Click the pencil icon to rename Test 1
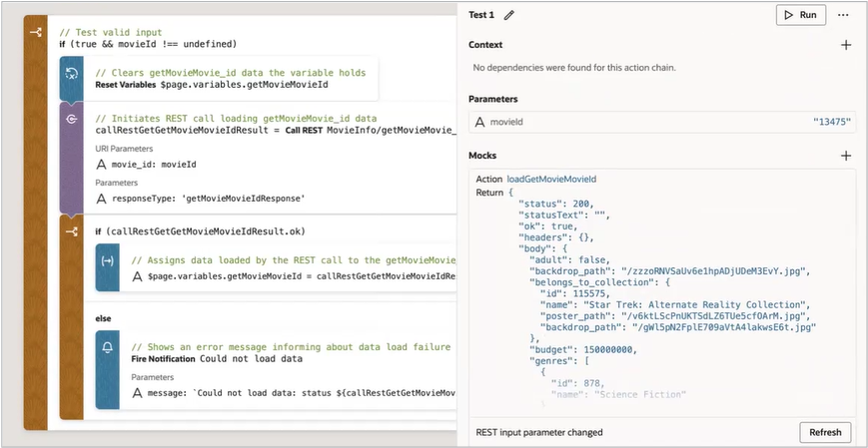868x448 pixels. click(x=508, y=15)
